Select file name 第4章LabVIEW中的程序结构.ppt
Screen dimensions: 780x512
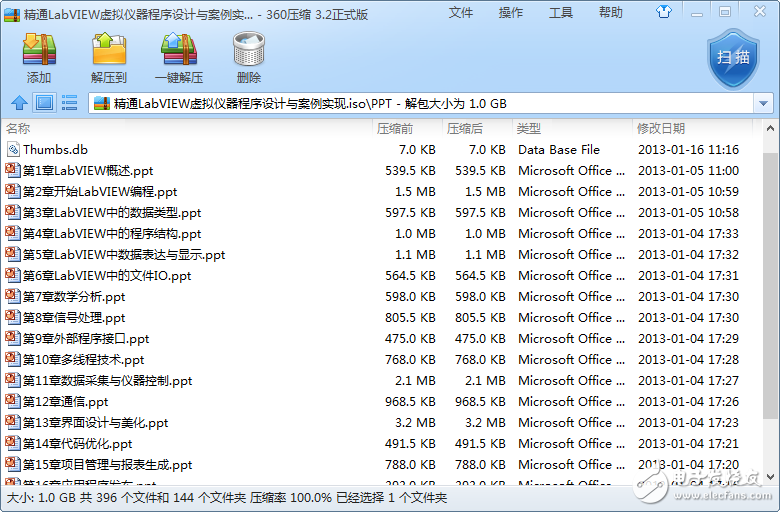point(112,233)
